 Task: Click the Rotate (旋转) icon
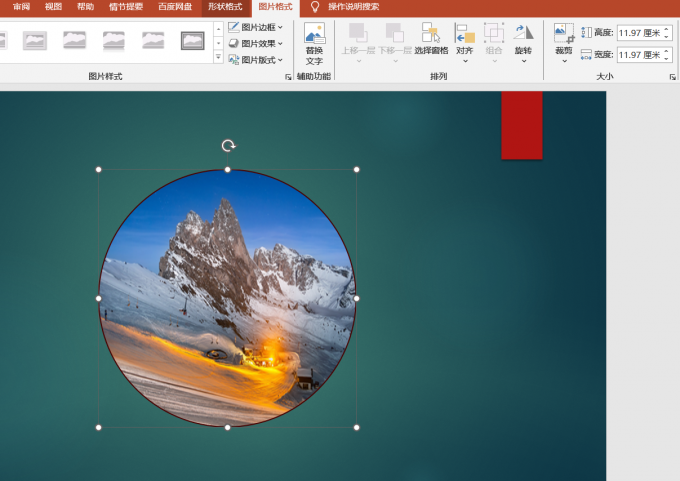pos(523,43)
